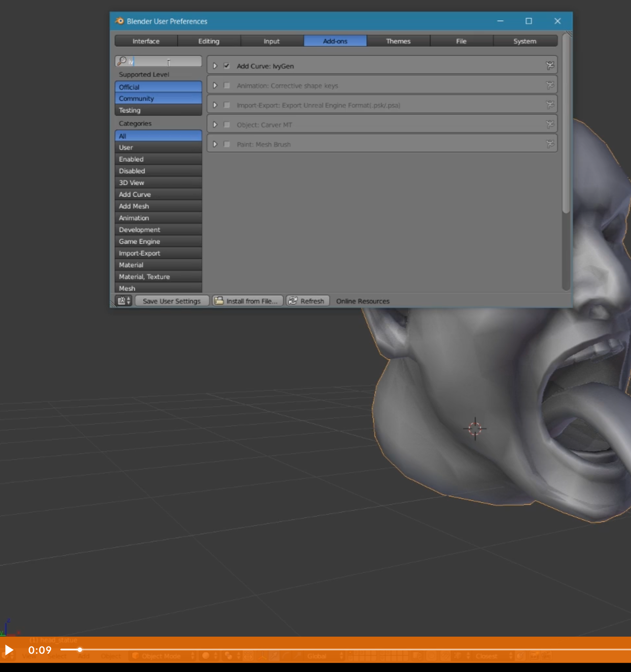The height and width of the screenshot is (672, 631).
Task: Show only Disabled add-ons category
Action: tap(158, 171)
